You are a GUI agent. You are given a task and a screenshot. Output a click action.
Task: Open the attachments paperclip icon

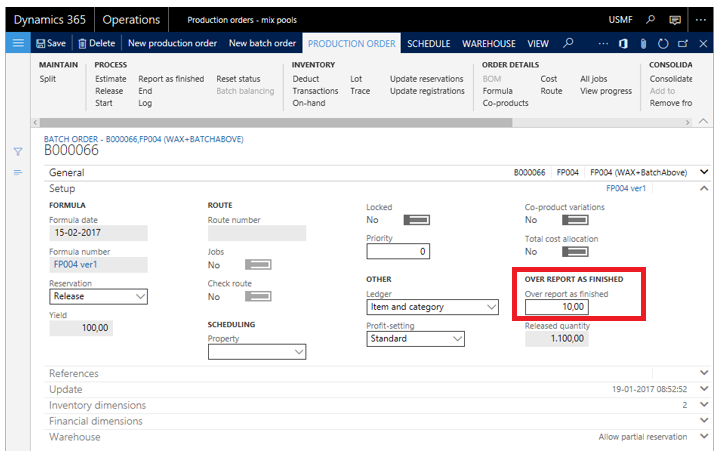[x=643, y=43]
